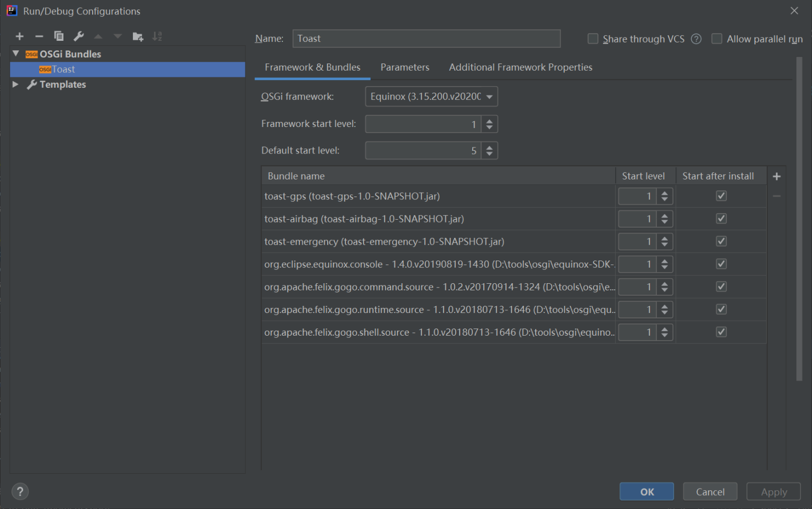This screenshot has height=509, width=812.
Task: Copy the selected run configuration
Action: [58, 36]
